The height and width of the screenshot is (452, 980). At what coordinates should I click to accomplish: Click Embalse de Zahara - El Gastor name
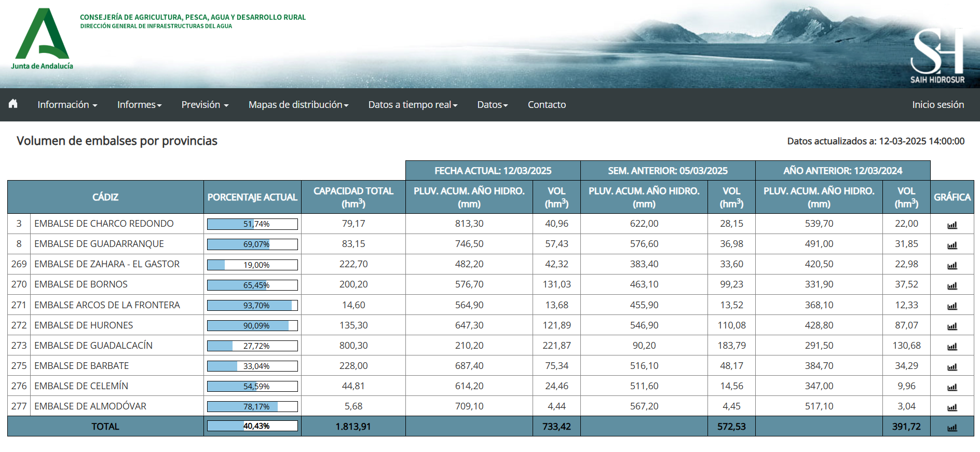[x=107, y=264]
